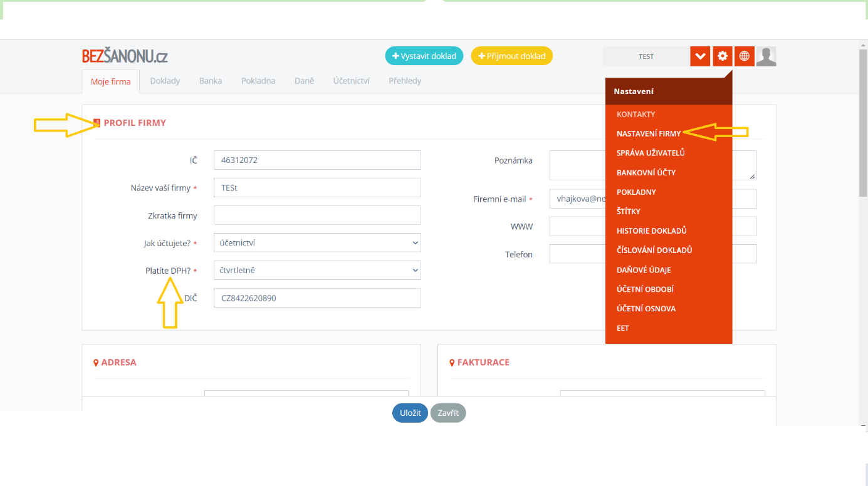Screen dimensions: 868x486
Task: Click the FAKTURACE heading text
Action: (x=483, y=363)
